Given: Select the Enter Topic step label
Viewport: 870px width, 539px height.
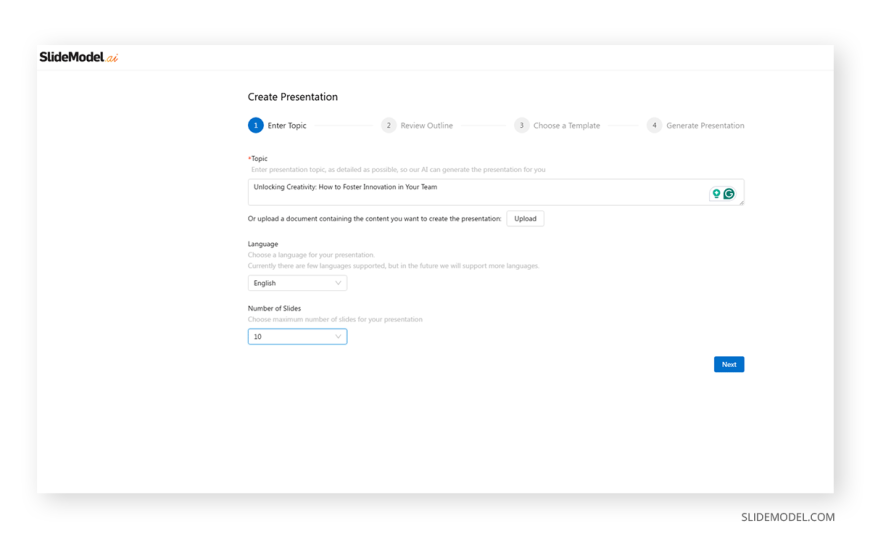Looking at the screenshot, I should (287, 125).
